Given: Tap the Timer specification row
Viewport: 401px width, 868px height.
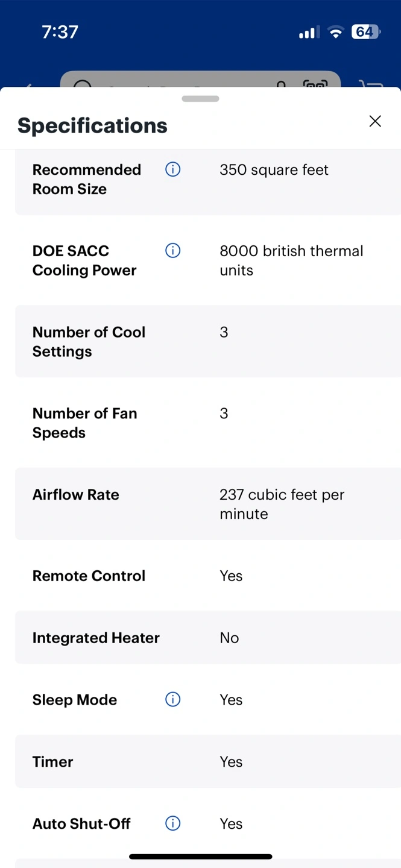Looking at the screenshot, I should coord(208,761).
